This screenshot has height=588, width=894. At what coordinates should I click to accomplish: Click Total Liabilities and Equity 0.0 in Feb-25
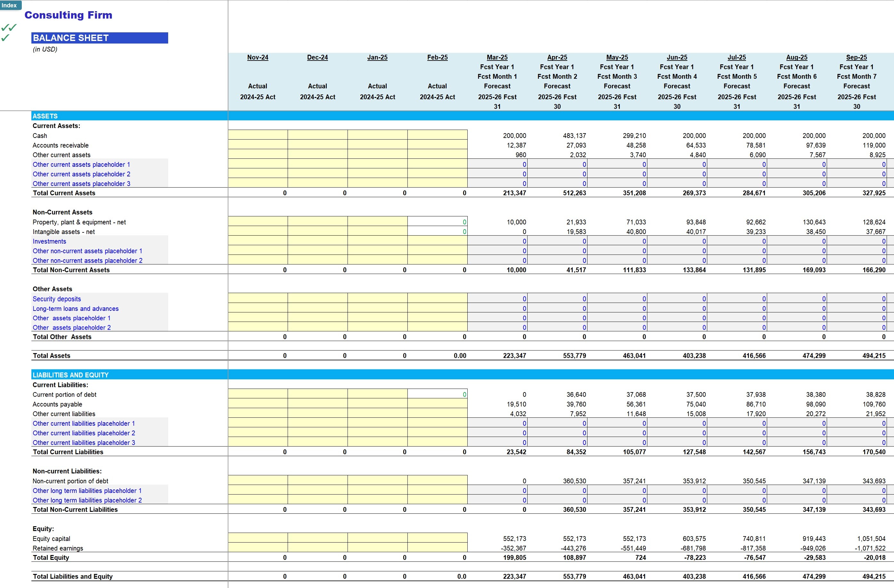click(462, 576)
